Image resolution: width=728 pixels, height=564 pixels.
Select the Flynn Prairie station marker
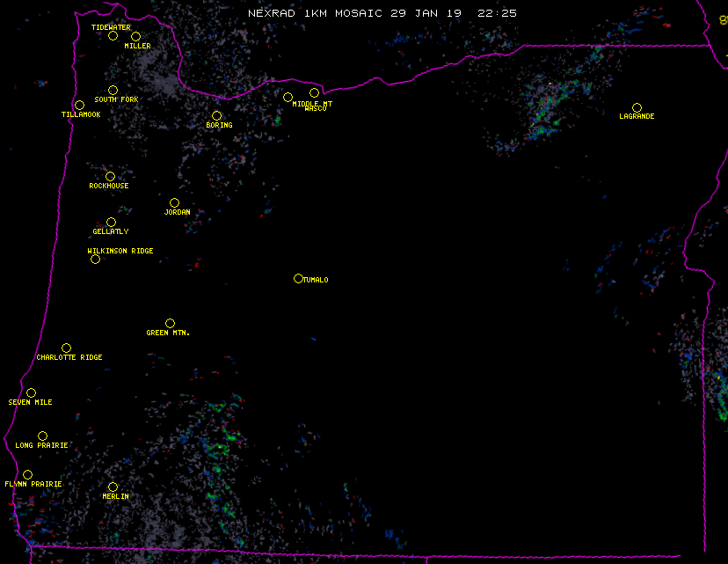pyautogui.click(x=27, y=474)
